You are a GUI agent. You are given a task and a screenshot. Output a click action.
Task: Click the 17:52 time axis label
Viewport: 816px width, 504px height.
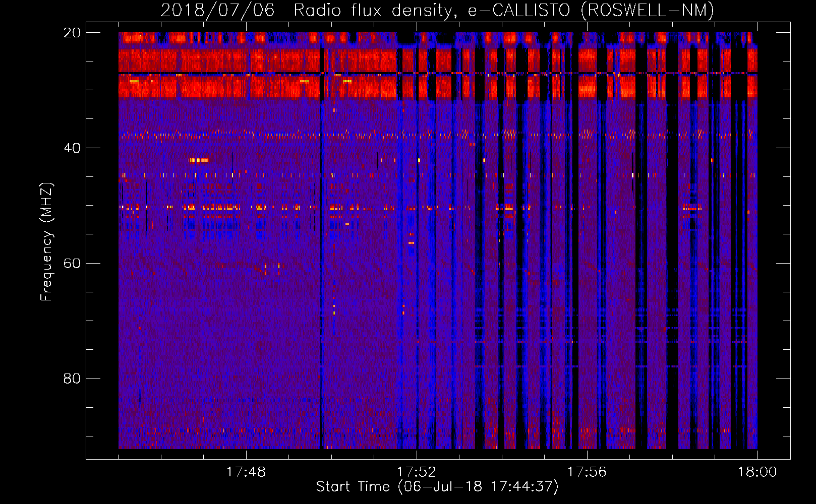point(416,472)
